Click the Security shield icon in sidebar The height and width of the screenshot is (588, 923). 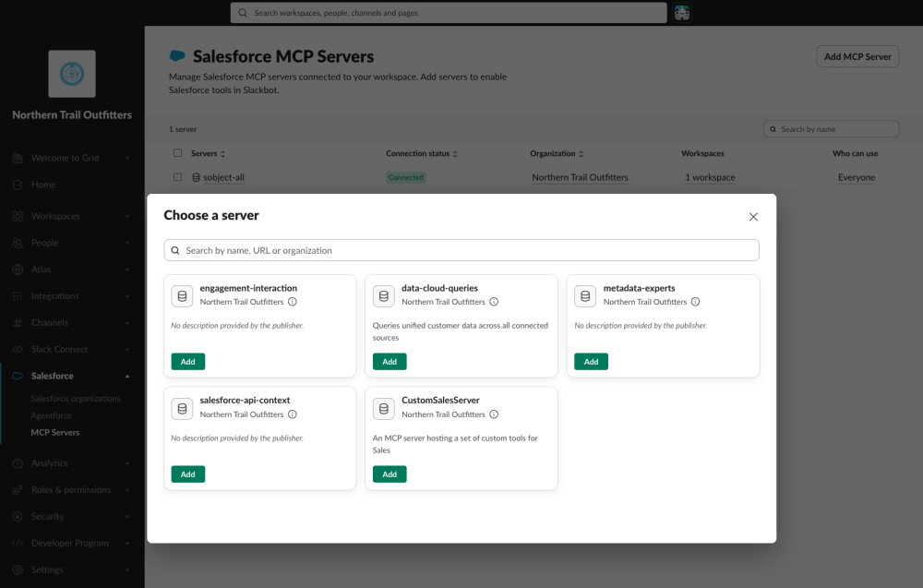18,516
